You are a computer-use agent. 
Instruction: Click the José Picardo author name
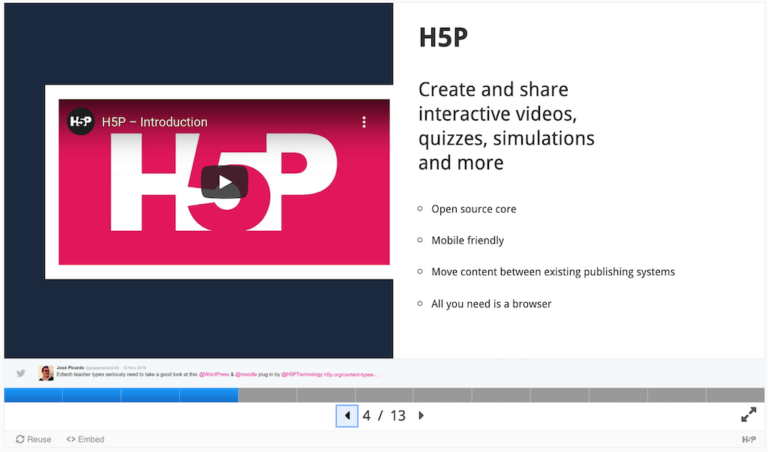coord(70,368)
